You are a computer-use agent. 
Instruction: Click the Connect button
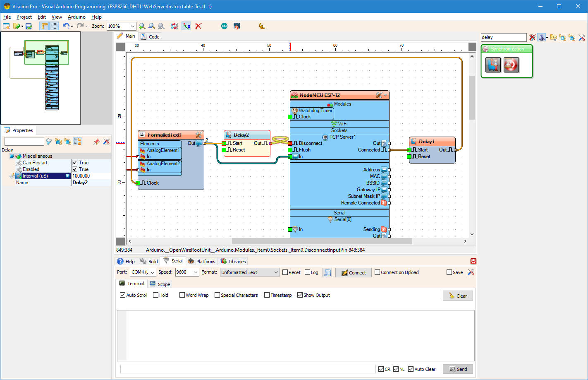coord(354,272)
